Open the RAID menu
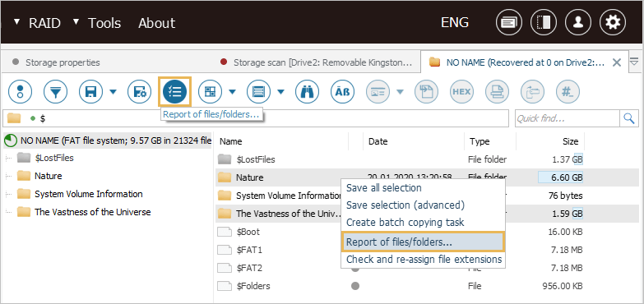Screen dimensions: 644x304 coord(44,23)
